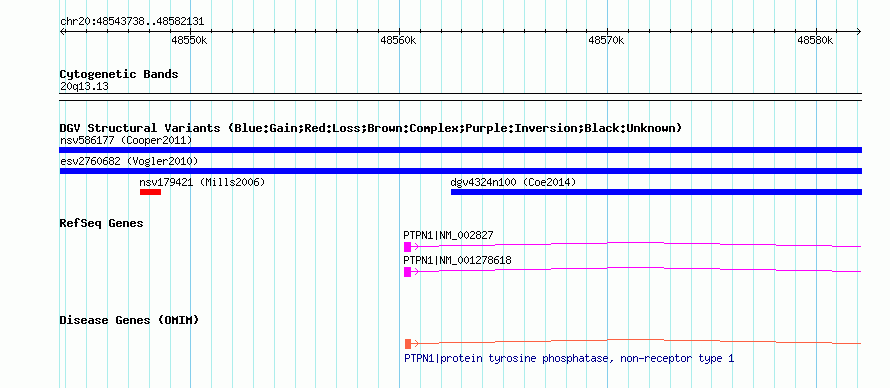Screen dimensions: 890x388
Task: Click the magenta exon box of NM_001278618
Action: point(407,272)
